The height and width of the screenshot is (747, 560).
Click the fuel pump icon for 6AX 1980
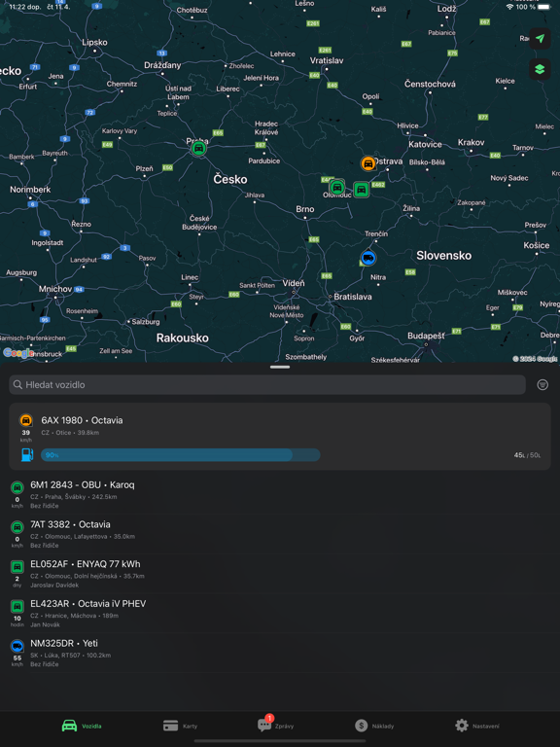click(27, 455)
